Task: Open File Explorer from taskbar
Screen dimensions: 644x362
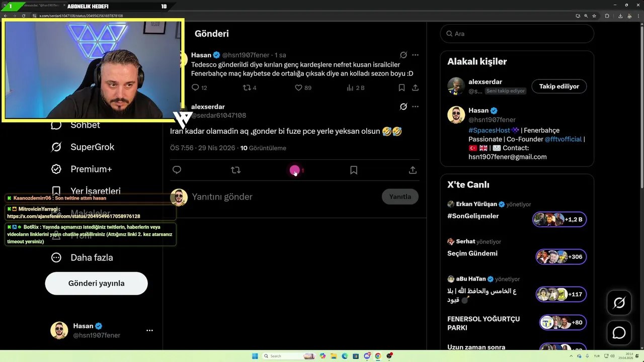Action: [334, 356]
